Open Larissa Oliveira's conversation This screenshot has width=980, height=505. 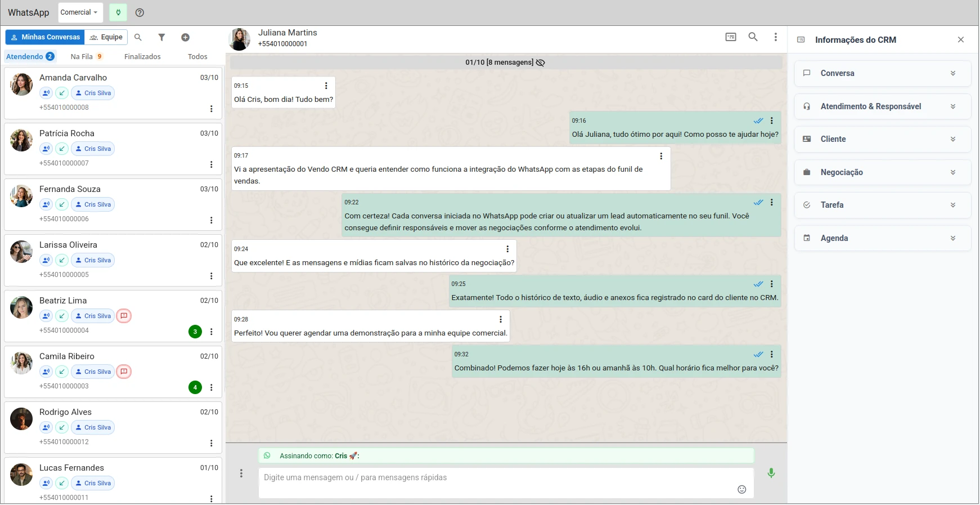tap(113, 260)
